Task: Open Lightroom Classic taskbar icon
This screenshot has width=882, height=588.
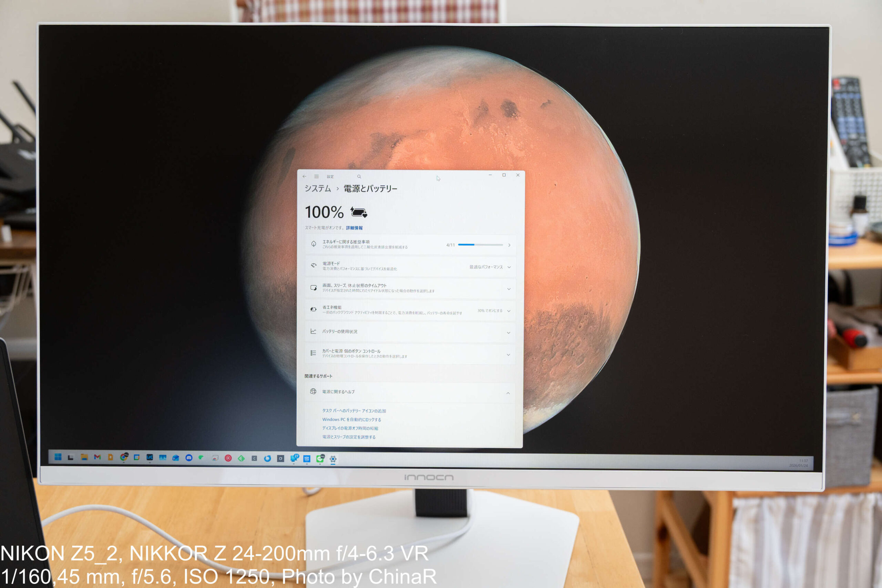Action: [x=150, y=457]
